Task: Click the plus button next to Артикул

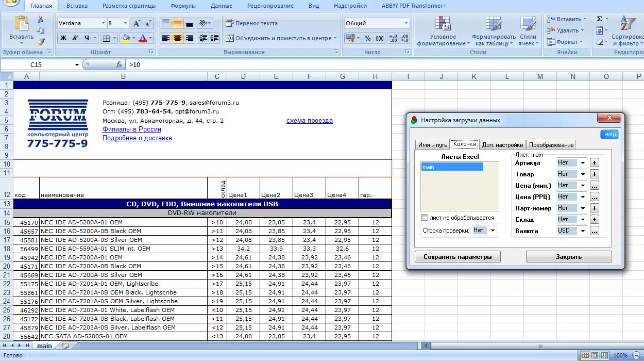Action: pos(594,162)
